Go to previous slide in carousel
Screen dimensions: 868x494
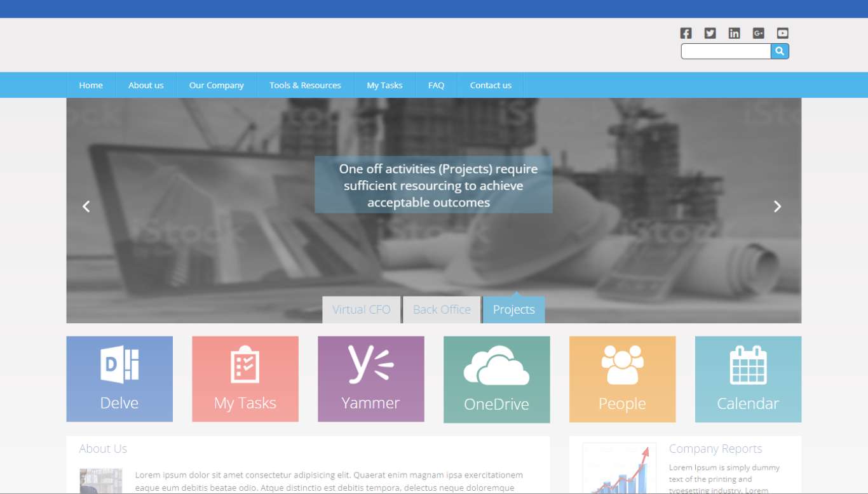pyautogui.click(x=86, y=206)
